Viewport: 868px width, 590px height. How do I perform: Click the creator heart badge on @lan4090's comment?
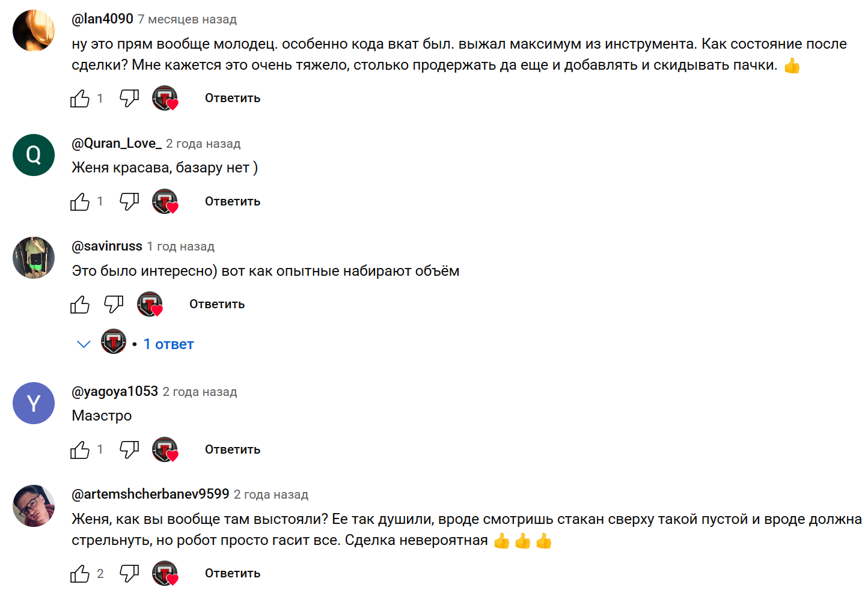[165, 99]
